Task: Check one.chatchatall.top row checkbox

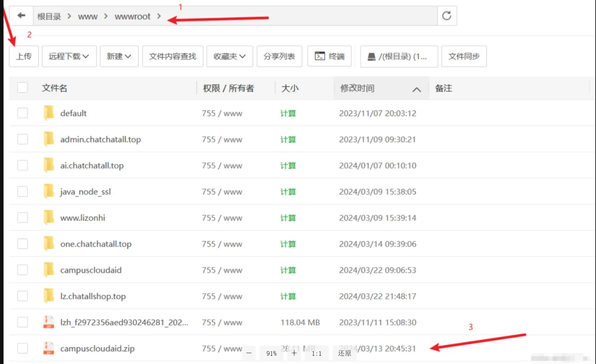Action: click(x=23, y=244)
